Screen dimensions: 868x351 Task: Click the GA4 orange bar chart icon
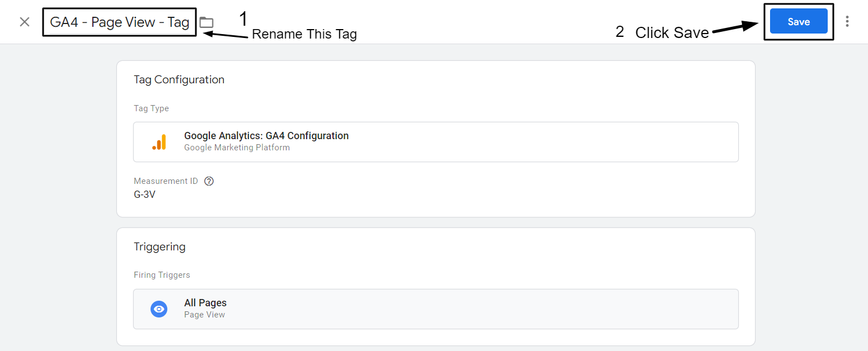coord(159,141)
